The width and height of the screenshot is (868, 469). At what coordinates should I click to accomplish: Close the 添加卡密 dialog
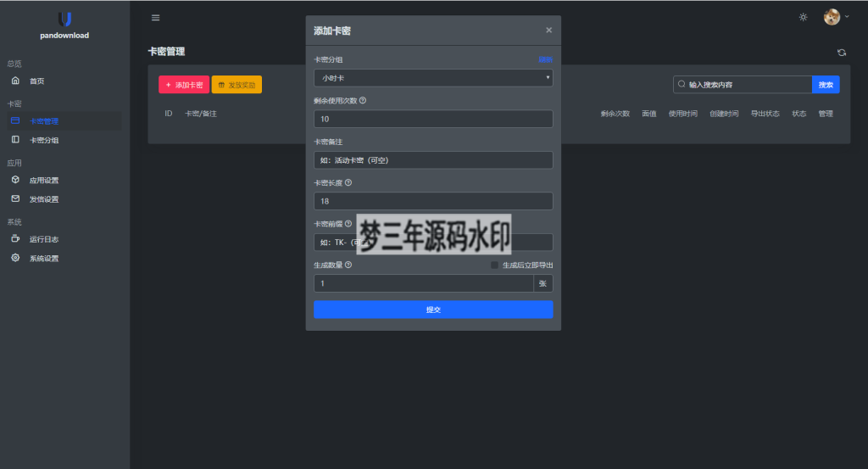pos(548,30)
